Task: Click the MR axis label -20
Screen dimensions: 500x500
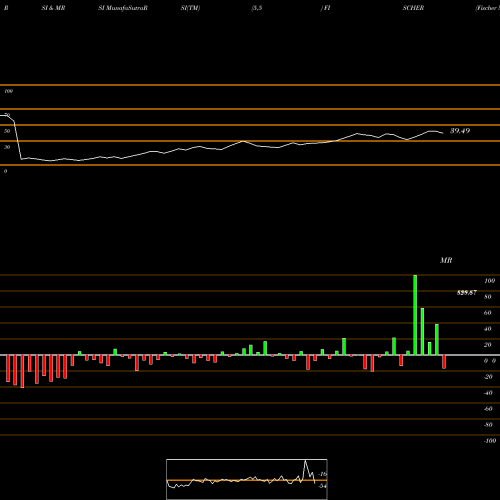Action: point(488,377)
